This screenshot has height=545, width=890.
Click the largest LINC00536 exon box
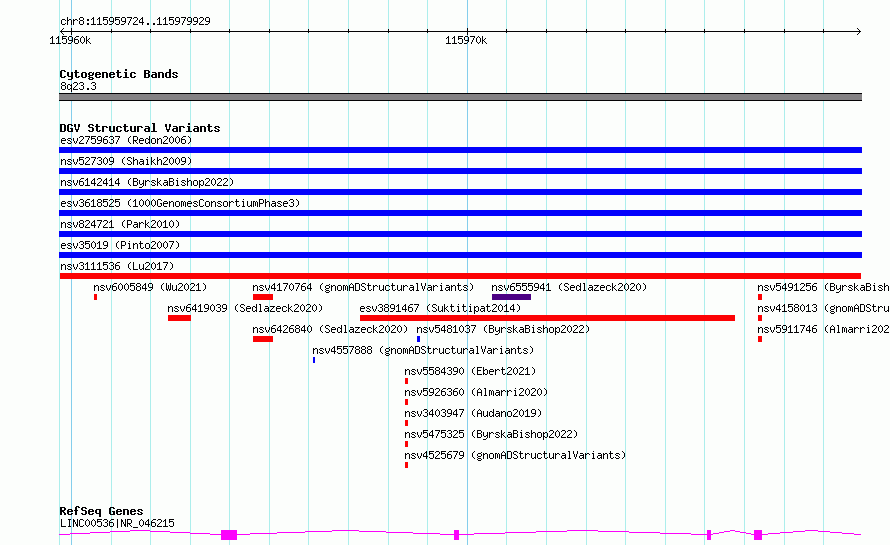click(229, 535)
